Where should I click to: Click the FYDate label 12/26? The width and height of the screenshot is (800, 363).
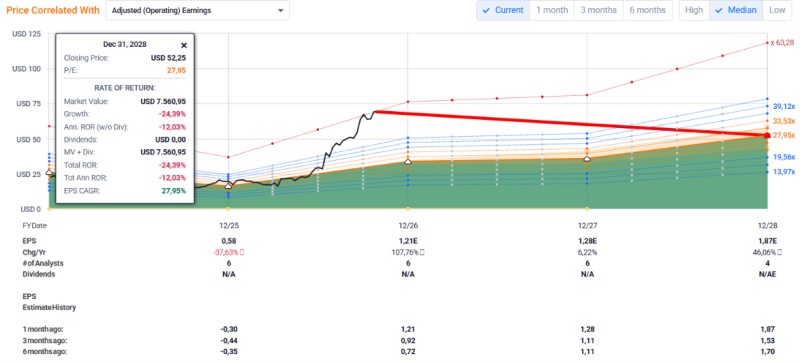click(x=407, y=225)
